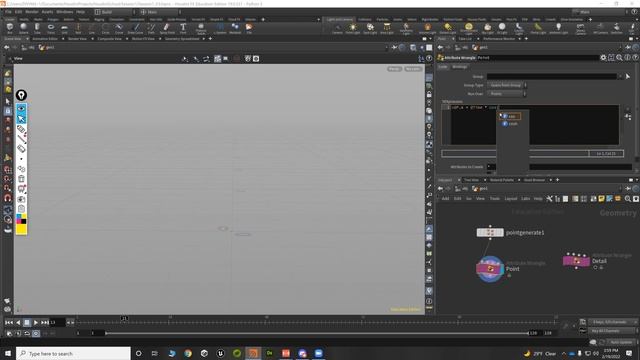Click the timeline range slider bar
The image size is (640, 360).
(317, 333)
